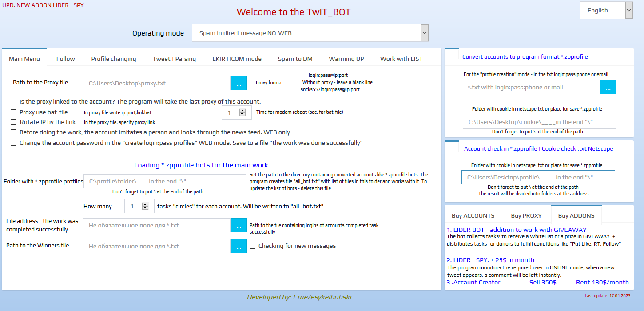Screen dimensions: 644x311
Task: Open the t.me/esykelbobski developer link
Action: click(299, 297)
